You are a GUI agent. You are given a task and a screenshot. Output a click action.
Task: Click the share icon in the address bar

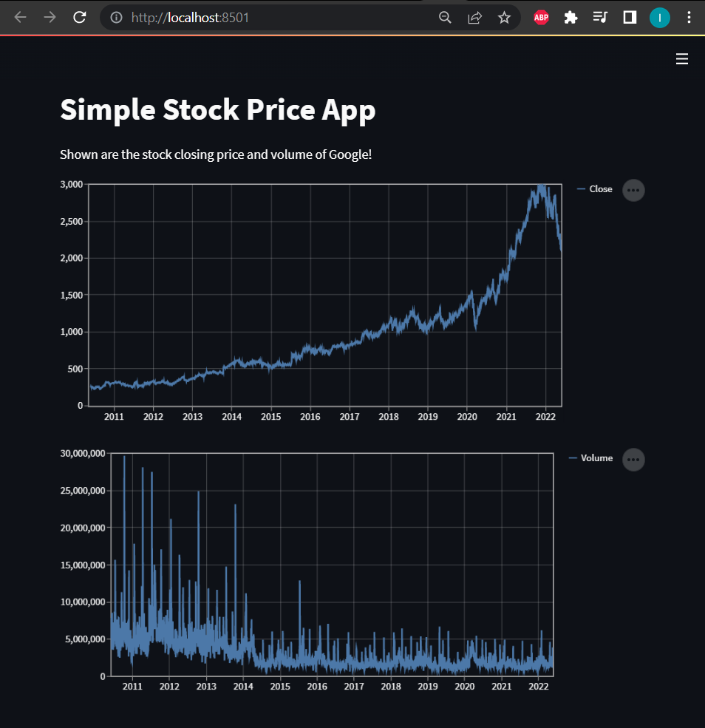pos(474,17)
